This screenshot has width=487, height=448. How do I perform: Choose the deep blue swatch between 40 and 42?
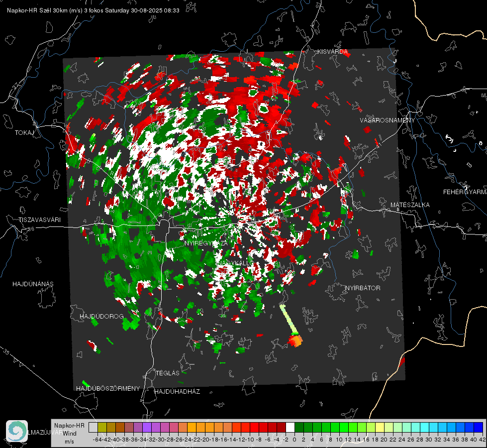(x=479, y=428)
